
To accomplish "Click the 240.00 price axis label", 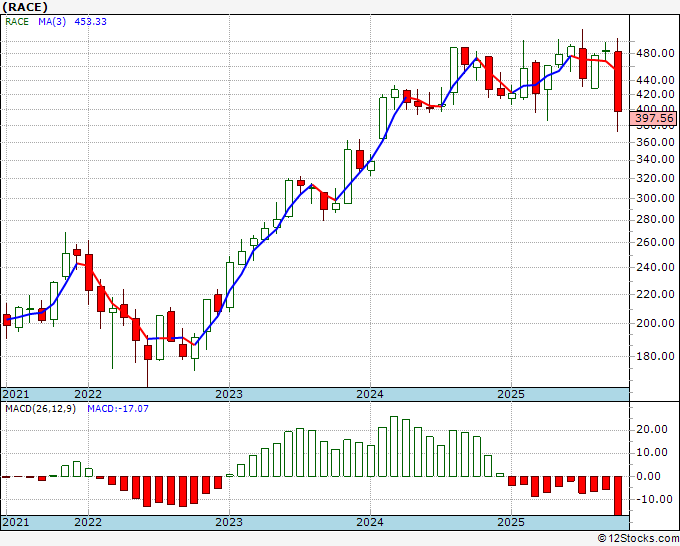I will [655, 267].
